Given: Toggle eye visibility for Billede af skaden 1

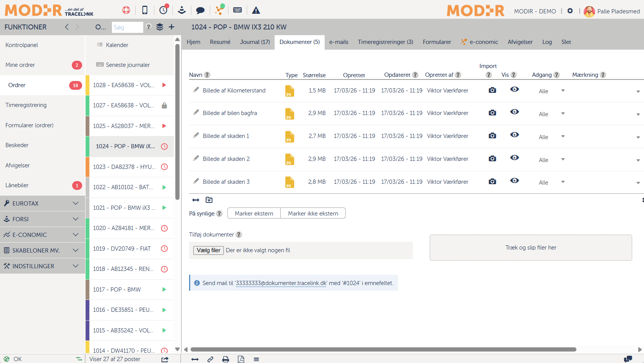Looking at the screenshot, I should pos(515,135).
